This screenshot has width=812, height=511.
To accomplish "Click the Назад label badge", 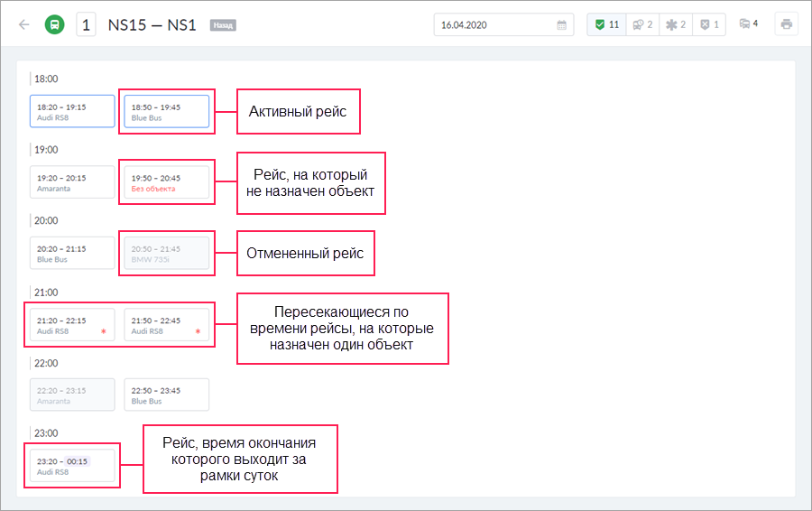I will (x=223, y=25).
